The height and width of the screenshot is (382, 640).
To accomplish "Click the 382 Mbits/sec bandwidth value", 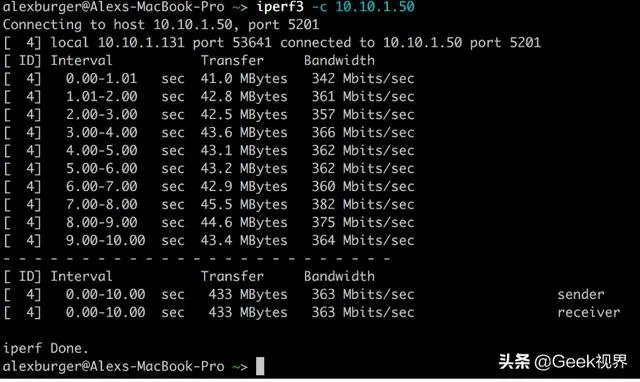I will 363,204.
